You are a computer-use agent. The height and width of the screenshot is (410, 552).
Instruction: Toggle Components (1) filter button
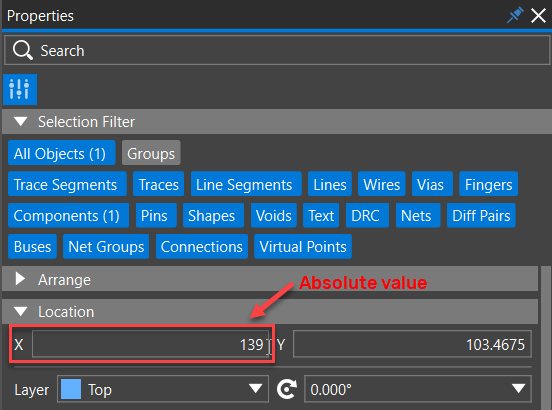68,215
